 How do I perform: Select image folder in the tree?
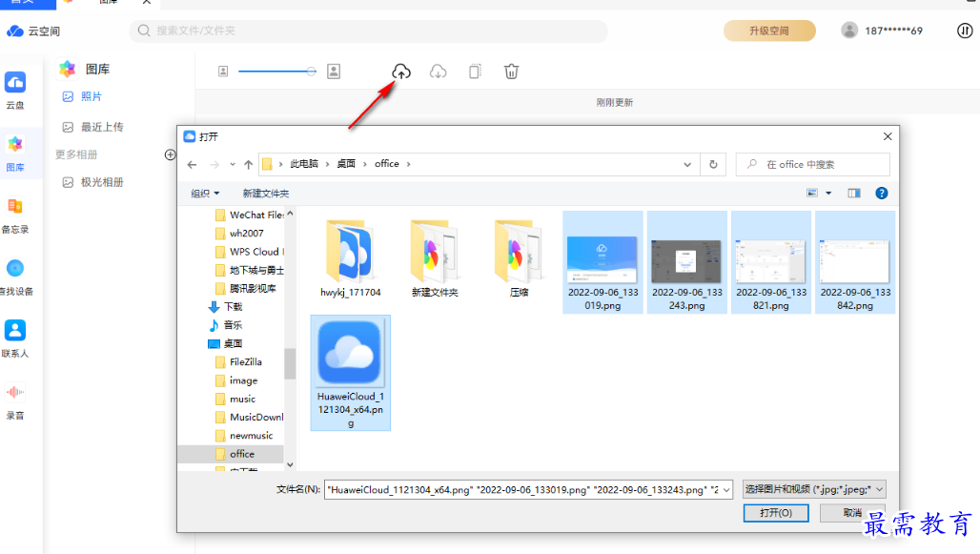click(x=236, y=380)
